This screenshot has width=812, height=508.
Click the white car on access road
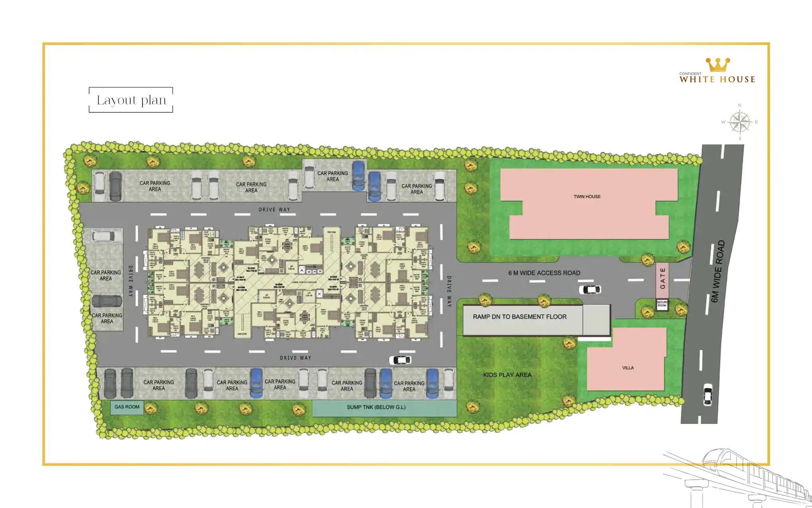589,290
